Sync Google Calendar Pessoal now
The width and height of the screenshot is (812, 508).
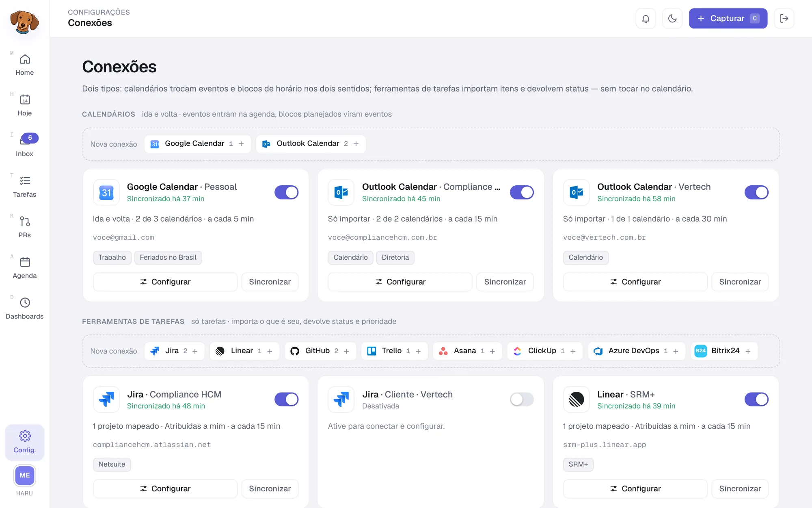pyautogui.click(x=270, y=282)
